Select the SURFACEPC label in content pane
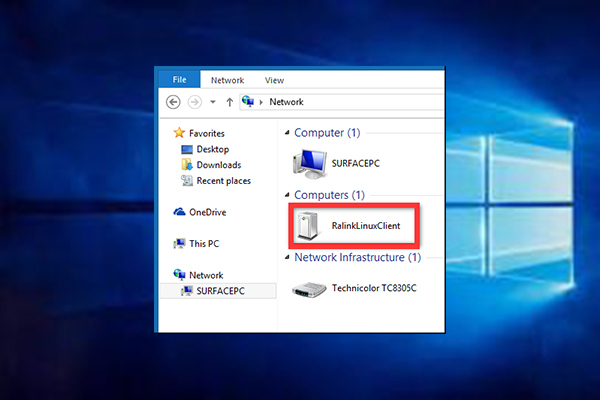The image size is (600, 400). (355, 163)
